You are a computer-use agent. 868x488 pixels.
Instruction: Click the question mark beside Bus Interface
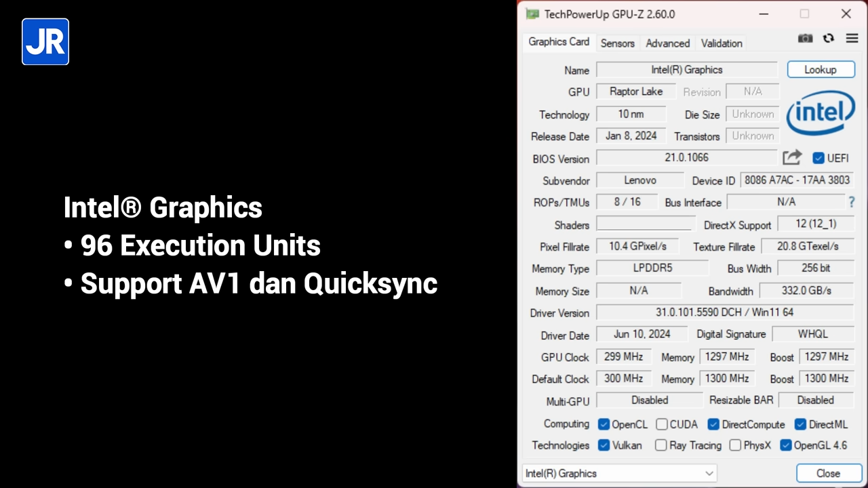click(852, 202)
